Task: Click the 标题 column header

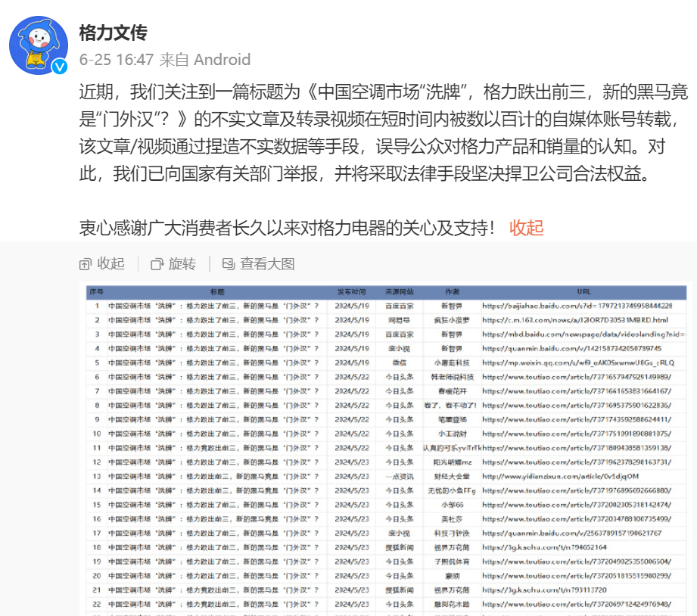Action: [217, 292]
